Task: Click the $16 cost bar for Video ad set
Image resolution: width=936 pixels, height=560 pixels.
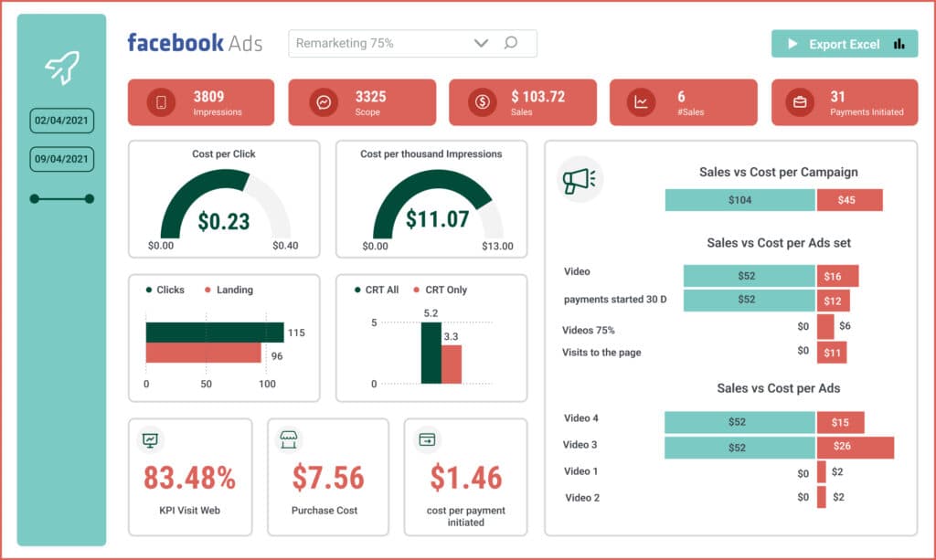Action: click(x=837, y=276)
